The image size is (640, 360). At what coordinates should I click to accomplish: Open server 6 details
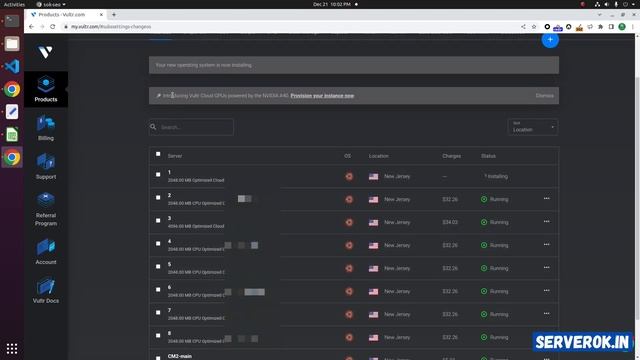tap(169, 287)
